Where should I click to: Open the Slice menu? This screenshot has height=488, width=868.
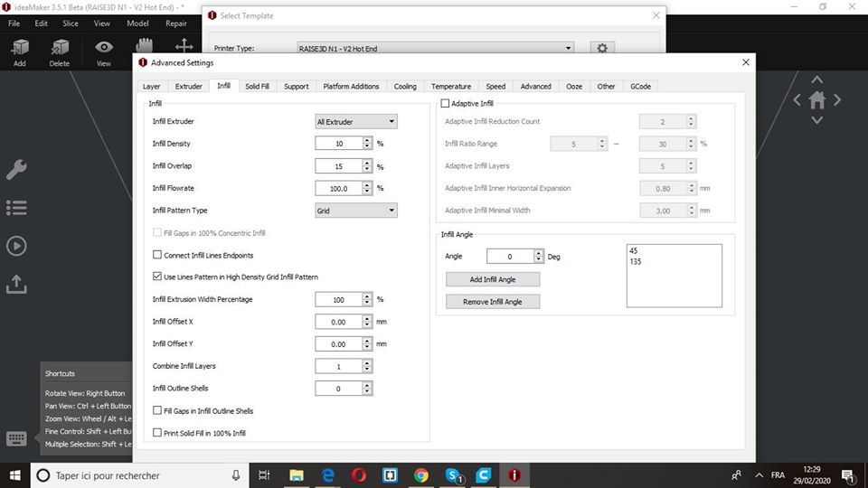[71, 23]
